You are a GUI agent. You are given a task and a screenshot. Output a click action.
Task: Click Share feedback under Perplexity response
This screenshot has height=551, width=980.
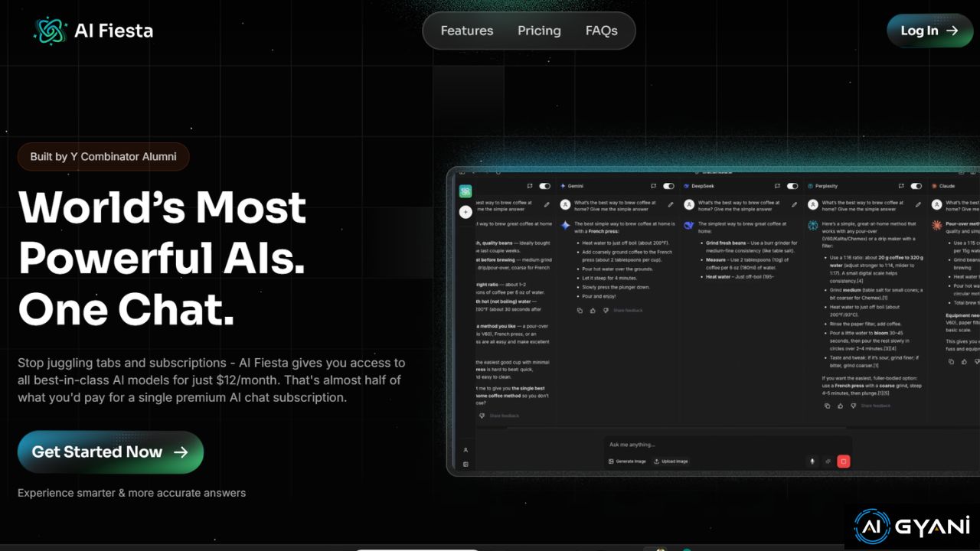tap(876, 406)
